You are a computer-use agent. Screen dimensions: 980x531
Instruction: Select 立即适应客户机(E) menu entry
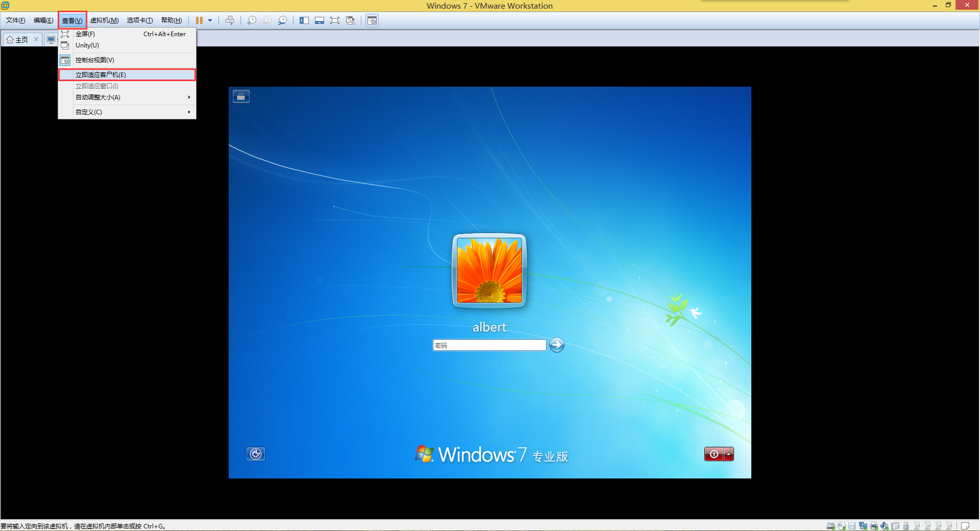point(127,75)
